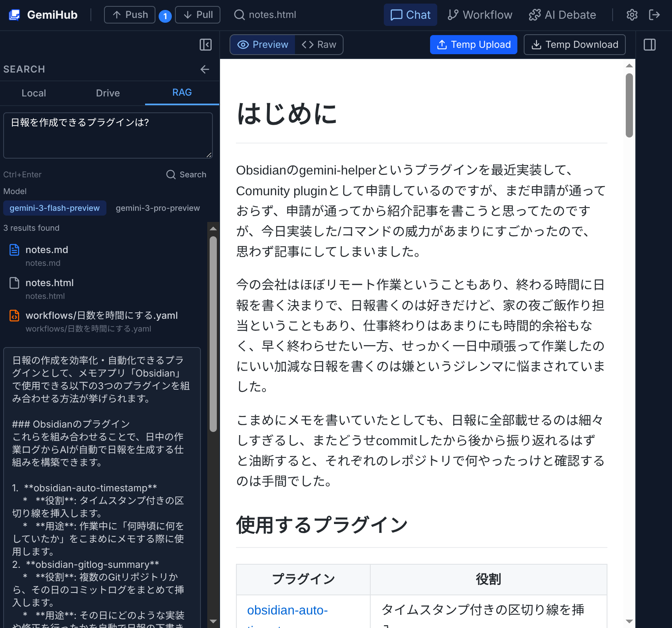Open the notes.md search result
The width and height of the screenshot is (672, 628).
pyautogui.click(x=47, y=250)
